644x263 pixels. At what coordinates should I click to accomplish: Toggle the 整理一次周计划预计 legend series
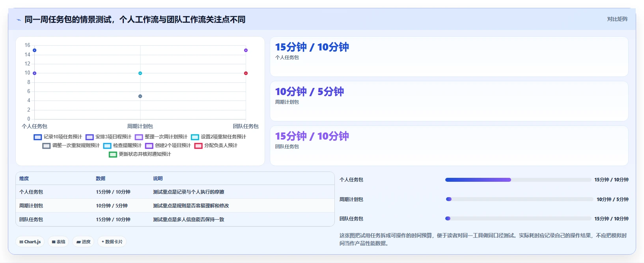(161, 137)
